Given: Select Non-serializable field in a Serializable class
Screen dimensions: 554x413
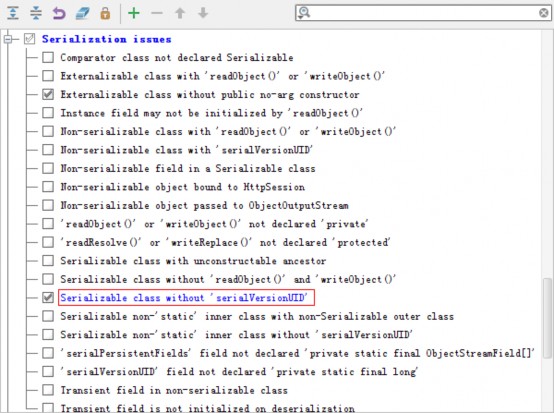Looking at the screenshot, I should [x=188, y=168].
